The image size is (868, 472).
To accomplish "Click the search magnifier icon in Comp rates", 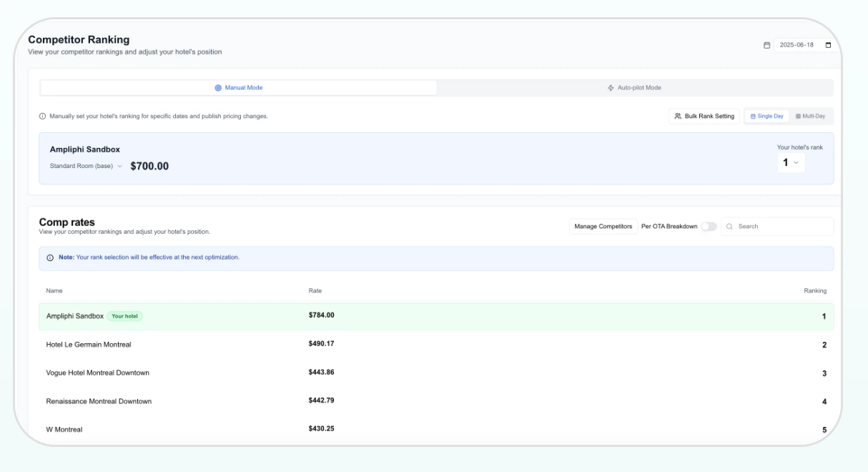I will (729, 226).
